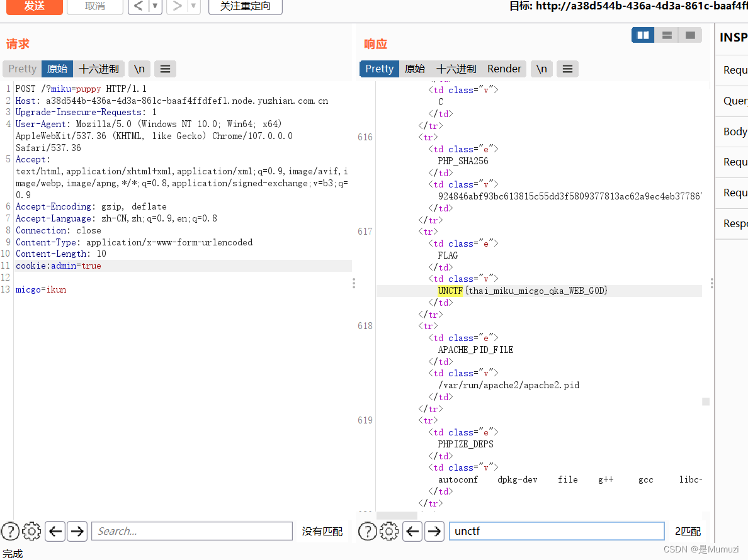748x560 pixels.
Task: Go to previous request search match
Action: point(55,531)
